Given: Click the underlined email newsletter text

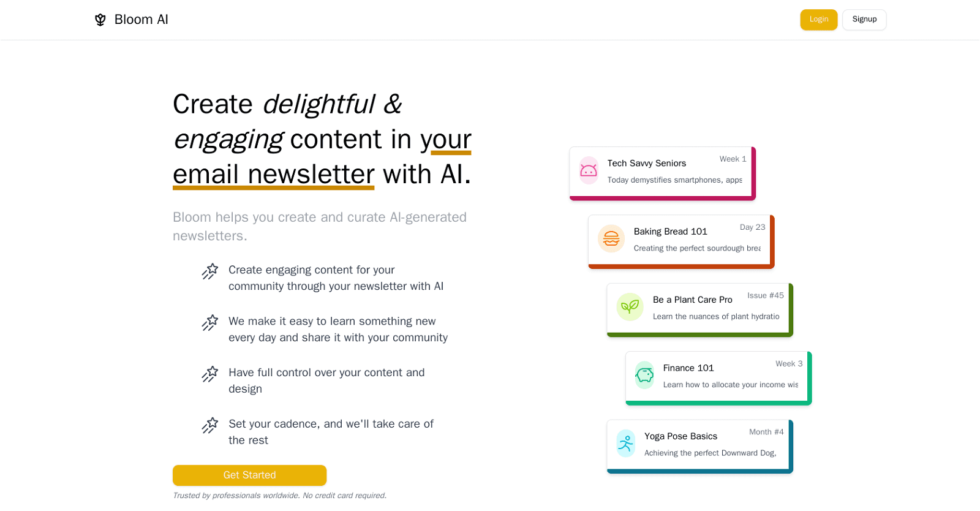Looking at the screenshot, I should (273, 175).
